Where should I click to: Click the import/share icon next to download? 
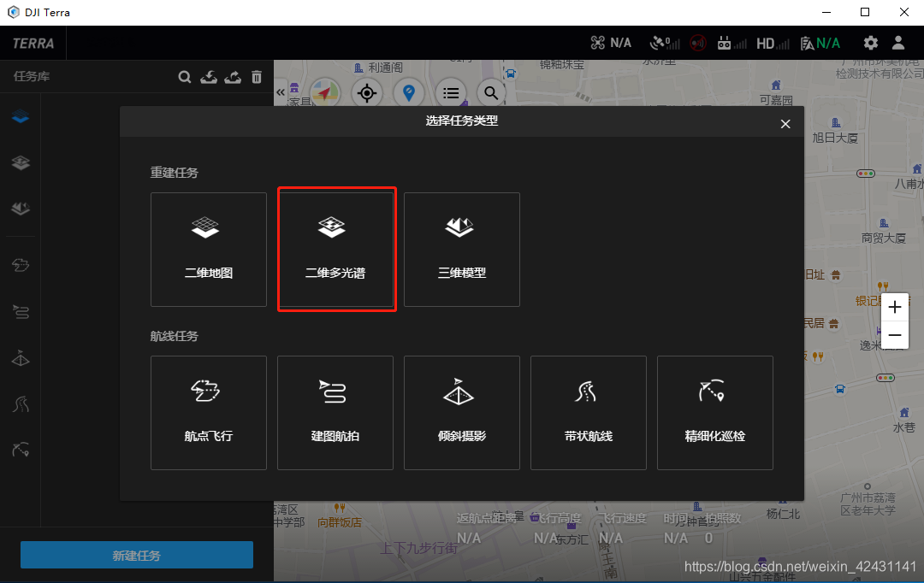(232, 76)
